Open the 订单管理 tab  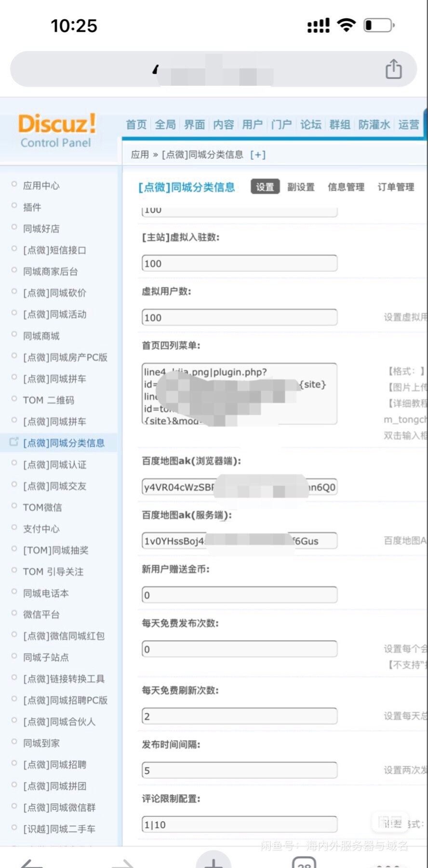(x=396, y=187)
